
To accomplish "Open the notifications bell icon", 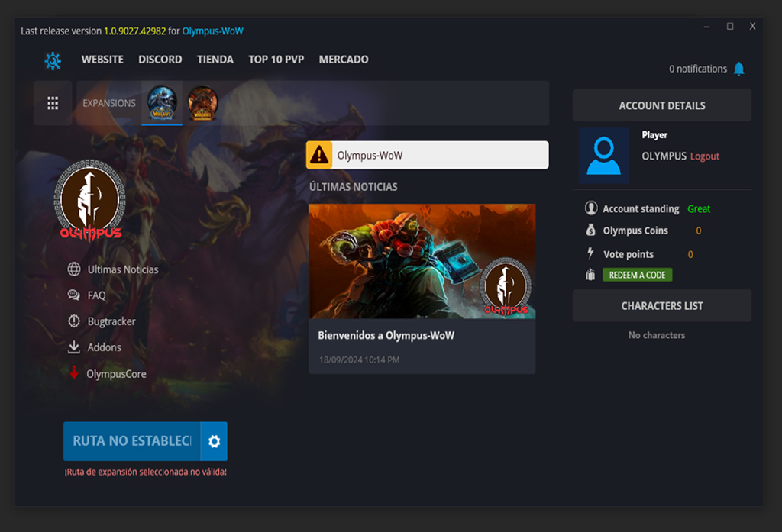I will (x=738, y=69).
